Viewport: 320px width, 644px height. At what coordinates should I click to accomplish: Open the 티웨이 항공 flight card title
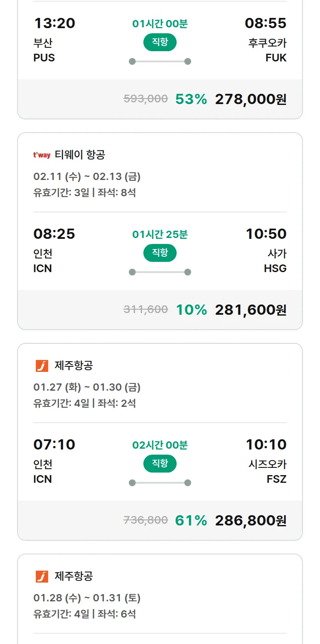pos(80,155)
